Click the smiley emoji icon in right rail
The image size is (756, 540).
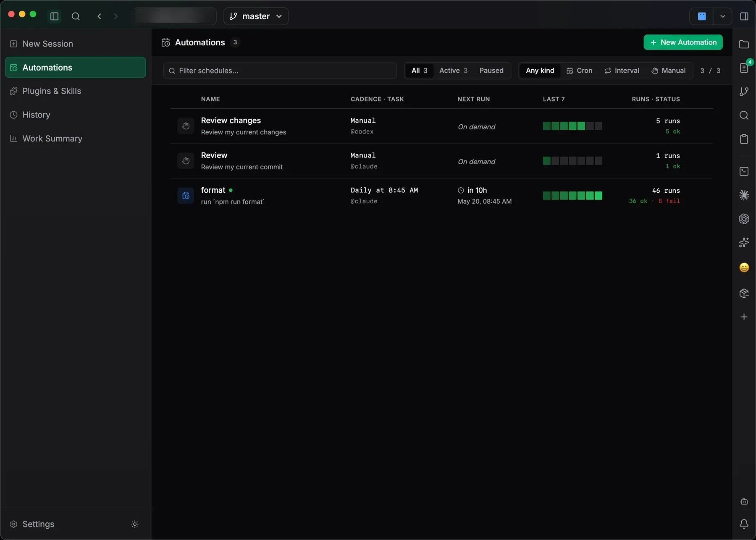tap(744, 267)
